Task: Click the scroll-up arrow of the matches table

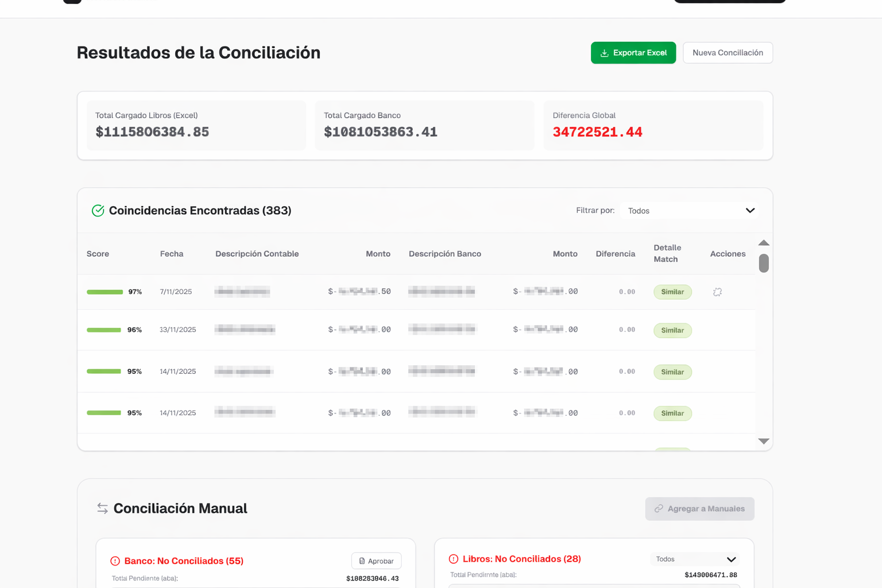Action: click(x=764, y=242)
